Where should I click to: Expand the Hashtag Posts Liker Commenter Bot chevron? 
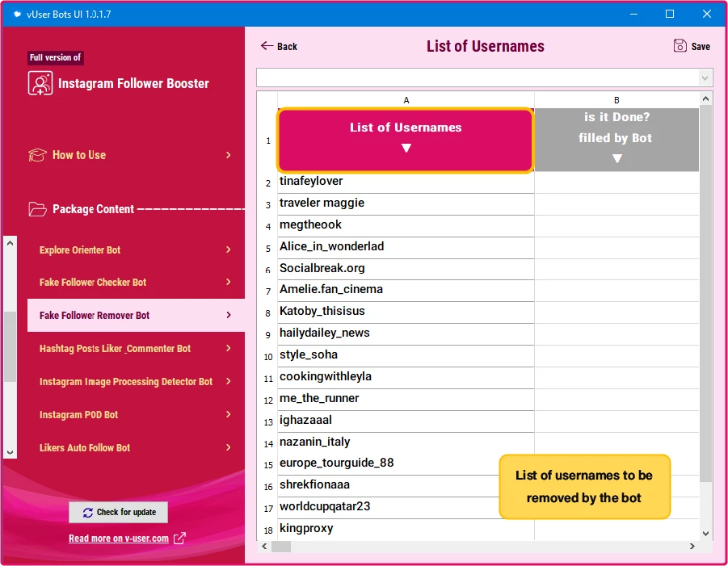click(x=229, y=348)
